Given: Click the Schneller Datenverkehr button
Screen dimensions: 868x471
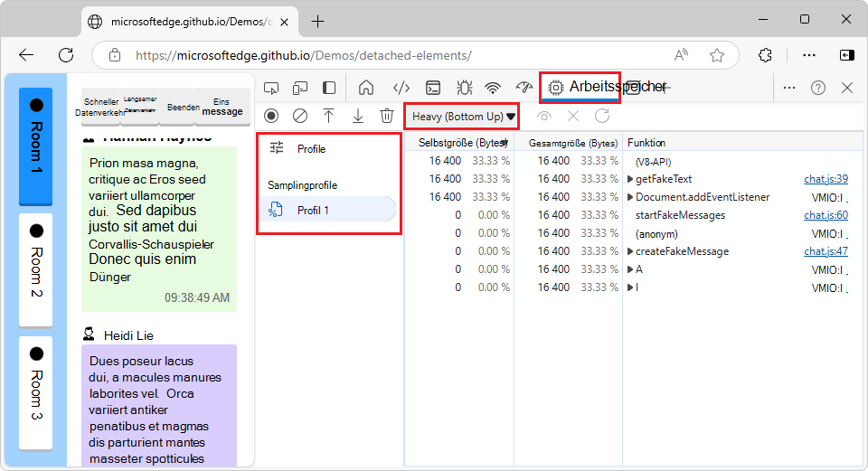Looking at the screenshot, I should [x=100, y=108].
